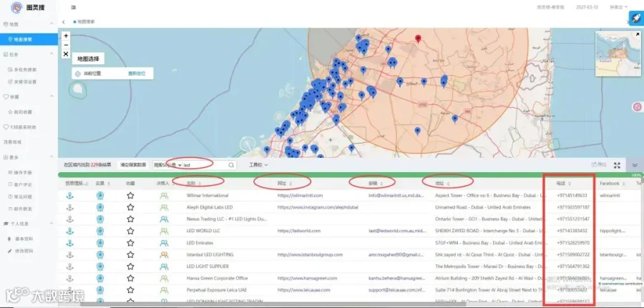Open 修改密码 in sidebar
The image size is (644, 308).
(23, 251)
